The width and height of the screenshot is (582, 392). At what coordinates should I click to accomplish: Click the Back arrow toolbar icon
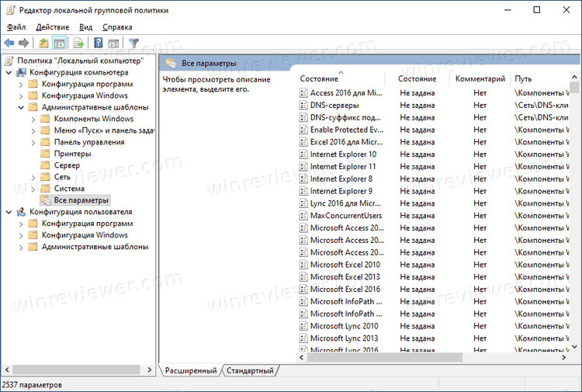click(x=9, y=43)
